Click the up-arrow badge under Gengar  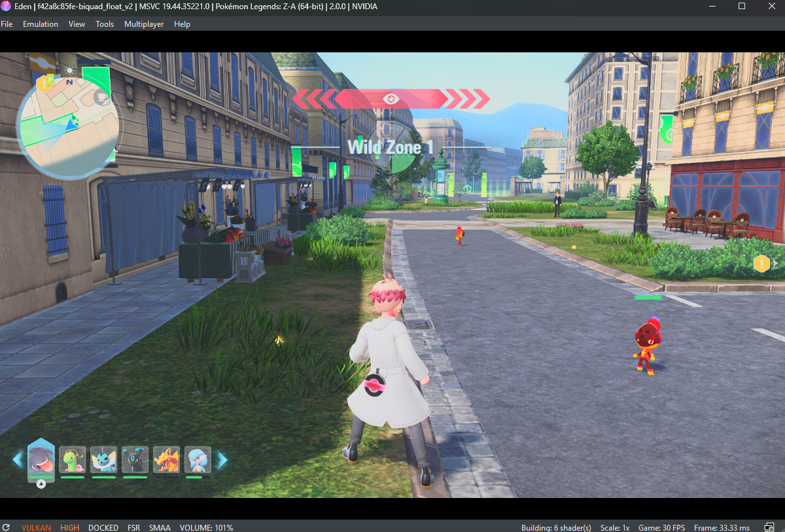click(x=41, y=484)
